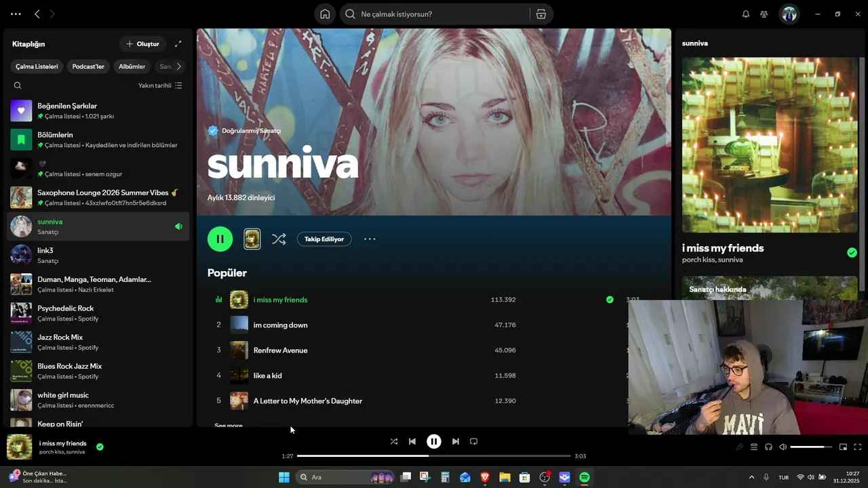This screenshot has width=868, height=488.
Task: Pause with the big green artist button
Action: pos(220,239)
